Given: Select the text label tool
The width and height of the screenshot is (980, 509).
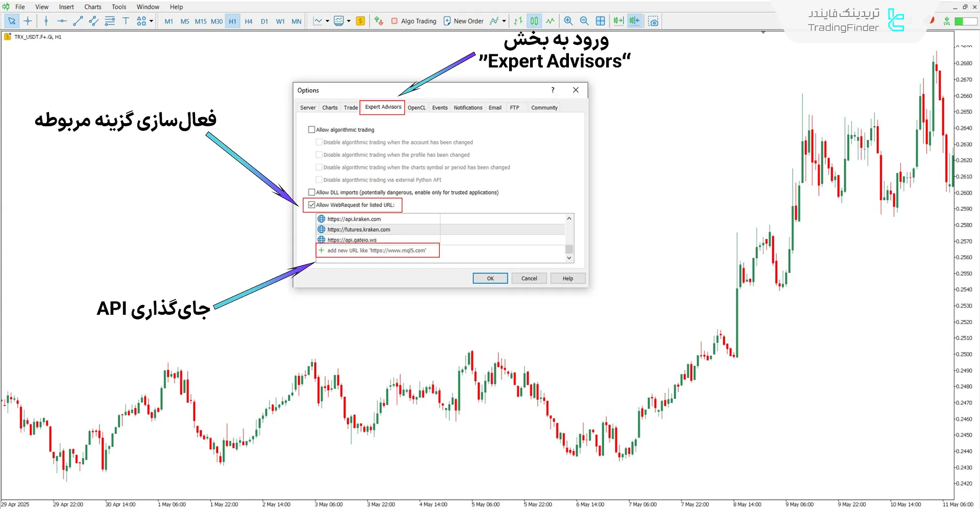Looking at the screenshot, I should tap(126, 21).
